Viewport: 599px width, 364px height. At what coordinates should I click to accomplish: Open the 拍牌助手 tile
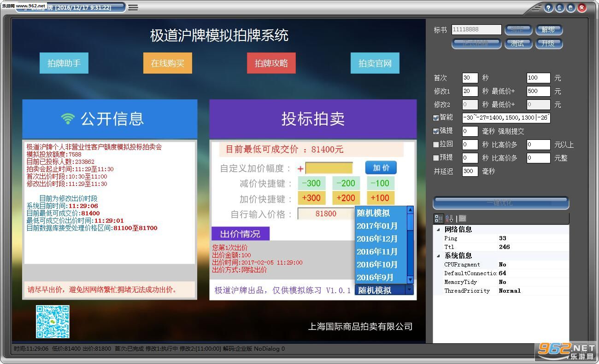coord(64,63)
